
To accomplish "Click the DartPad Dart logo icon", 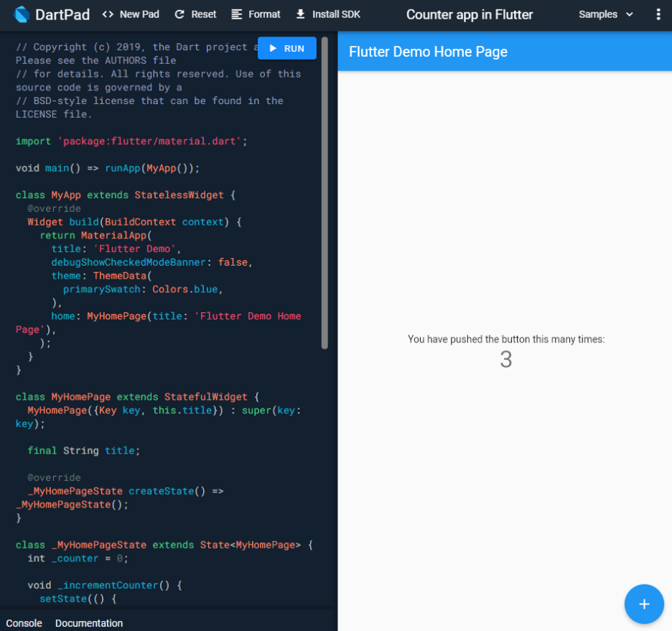I will [x=22, y=14].
